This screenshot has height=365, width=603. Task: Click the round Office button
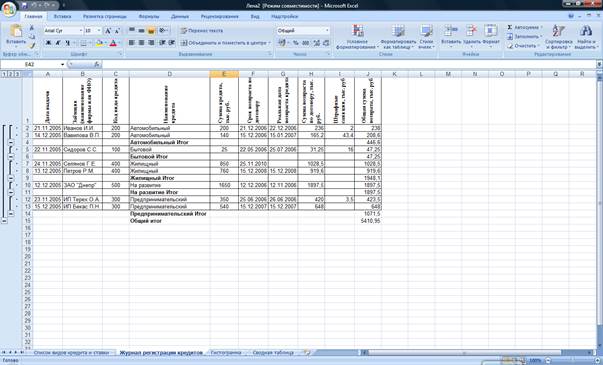(8, 9)
